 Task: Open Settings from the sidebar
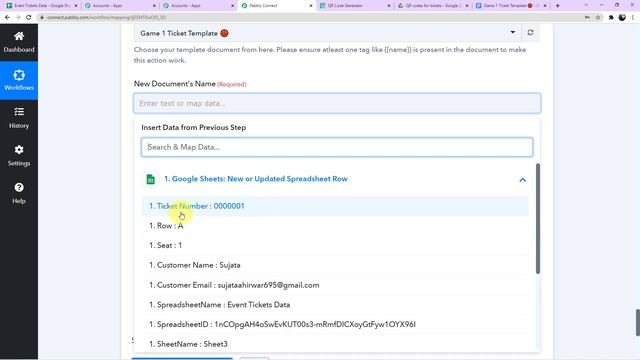(x=19, y=156)
